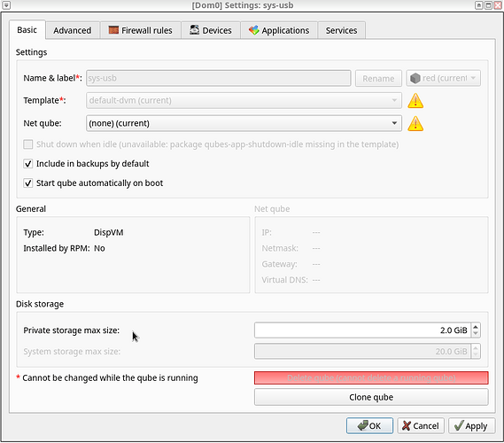Click the Devices tab icon
The height and width of the screenshot is (443, 504).
(194, 30)
